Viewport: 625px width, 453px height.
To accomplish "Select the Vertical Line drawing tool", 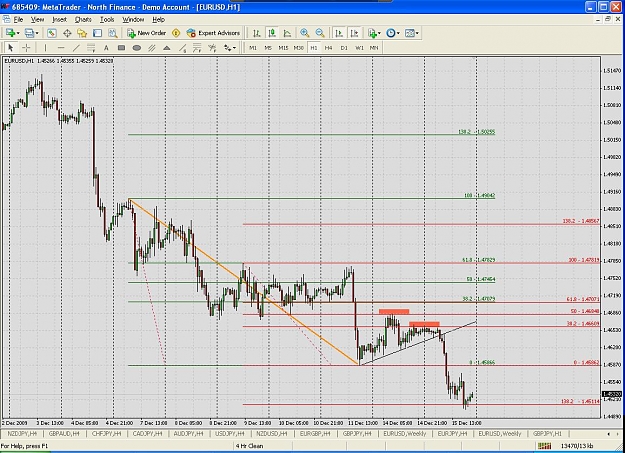I will click(x=45, y=48).
